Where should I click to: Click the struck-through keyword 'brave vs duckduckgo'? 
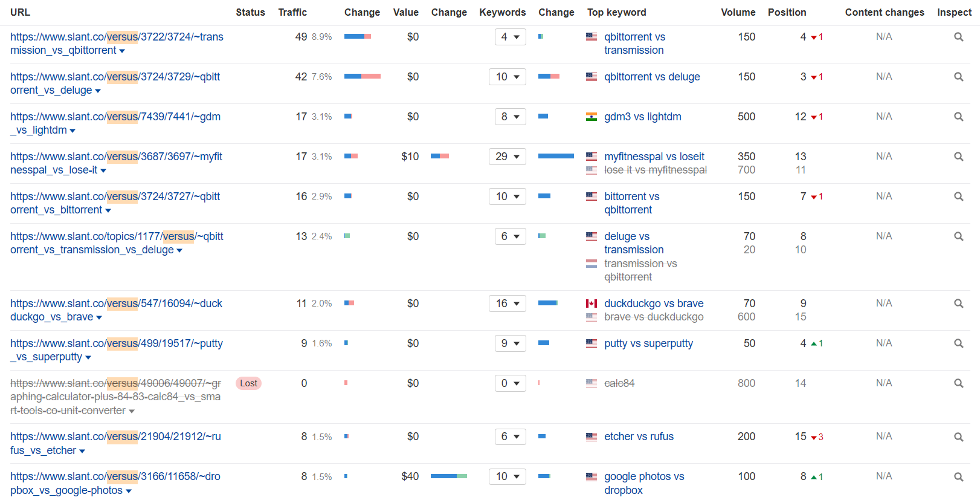(654, 317)
